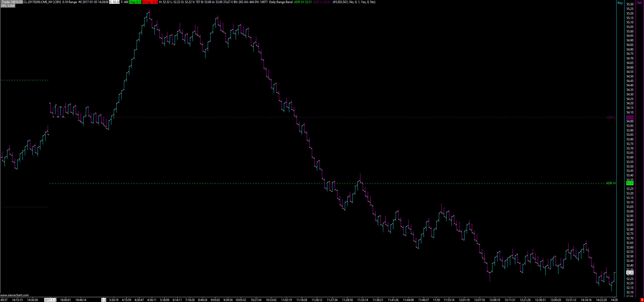Click the CL.20170200.CME_NY symbol text
Image resolution: width=644 pixels, height=302 pixels.
38,2
